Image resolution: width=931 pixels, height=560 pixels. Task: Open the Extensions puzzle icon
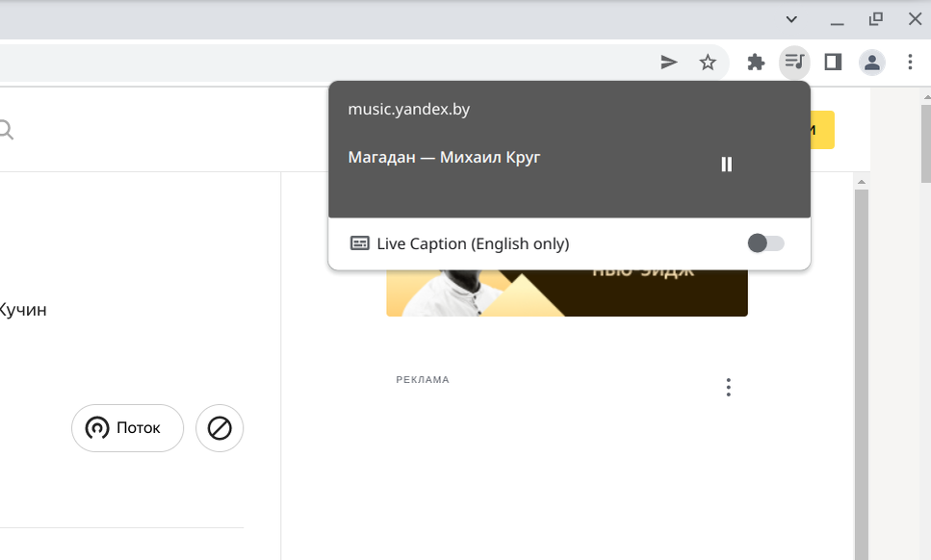755,62
